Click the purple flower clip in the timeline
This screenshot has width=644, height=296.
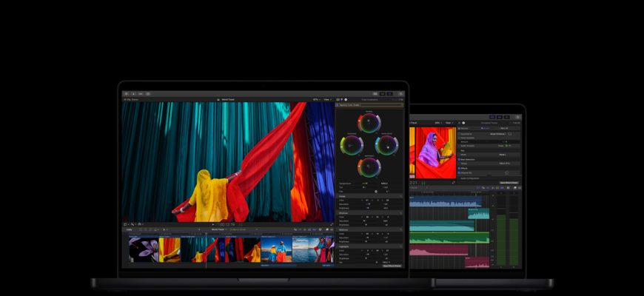[x=144, y=249]
